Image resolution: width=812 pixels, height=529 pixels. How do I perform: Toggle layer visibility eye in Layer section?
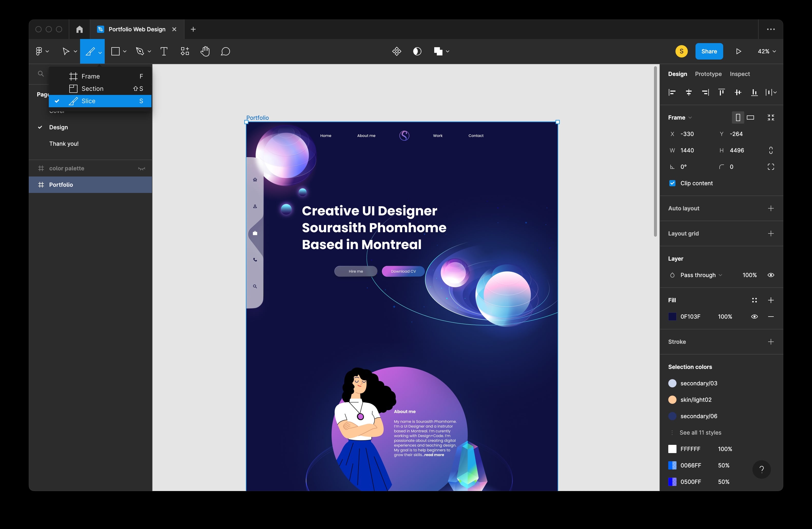(x=771, y=275)
